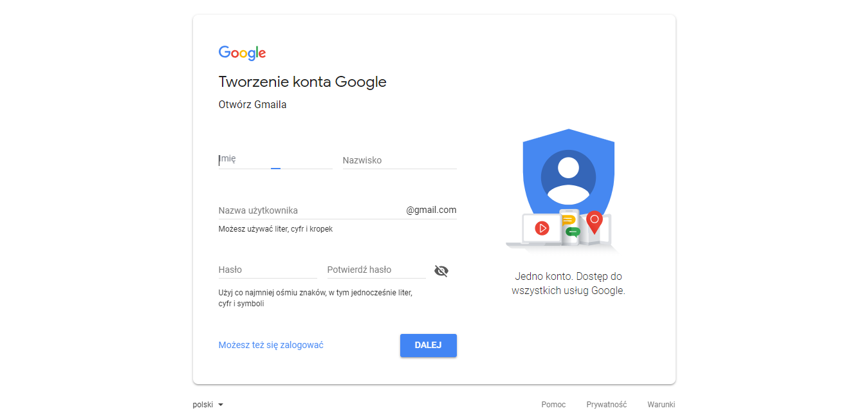Viewport: 868px width, 415px height.
Task: Click the Nazwisko last name field
Action: 399,160
